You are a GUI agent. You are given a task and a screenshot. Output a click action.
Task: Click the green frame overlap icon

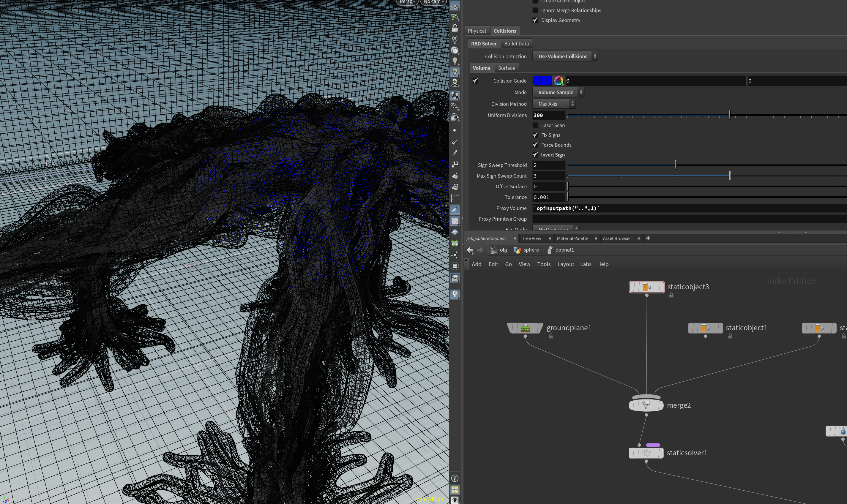(455, 244)
